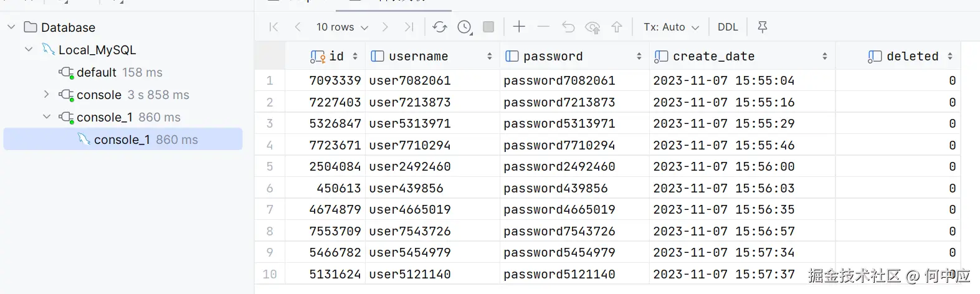Collapse the console_1 session node

[x=46, y=116]
